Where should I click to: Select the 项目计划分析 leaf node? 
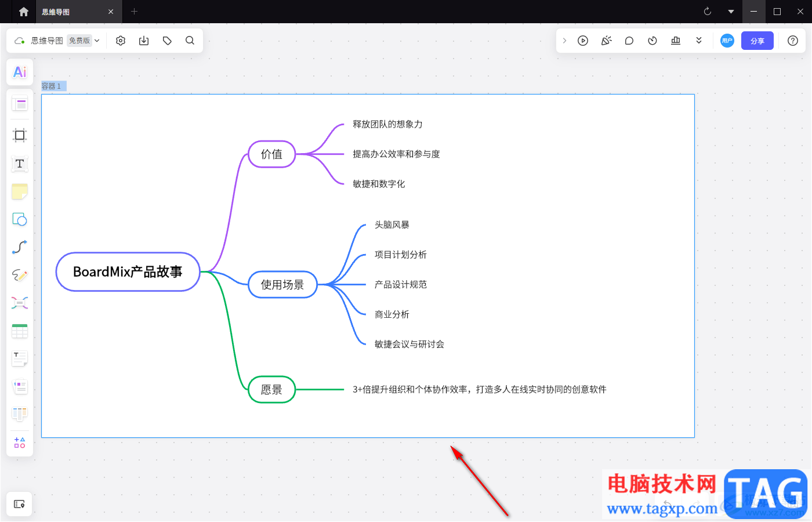[401, 255]
